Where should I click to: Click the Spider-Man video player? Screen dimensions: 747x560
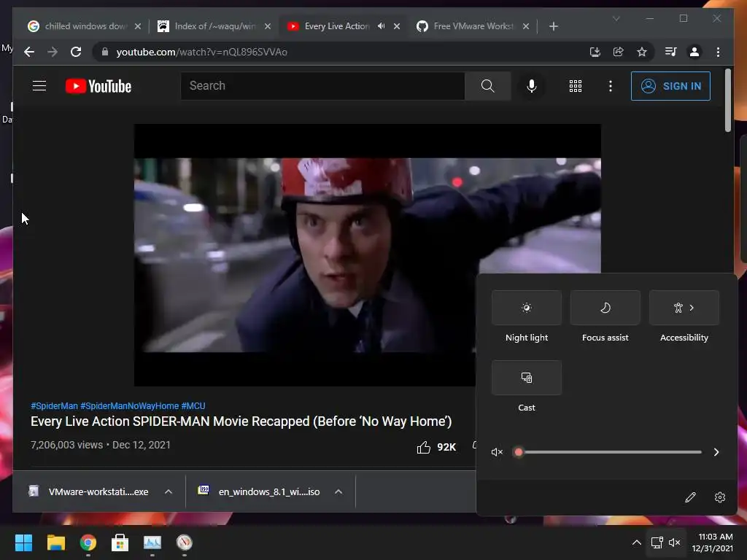click(x=368, y=254)
